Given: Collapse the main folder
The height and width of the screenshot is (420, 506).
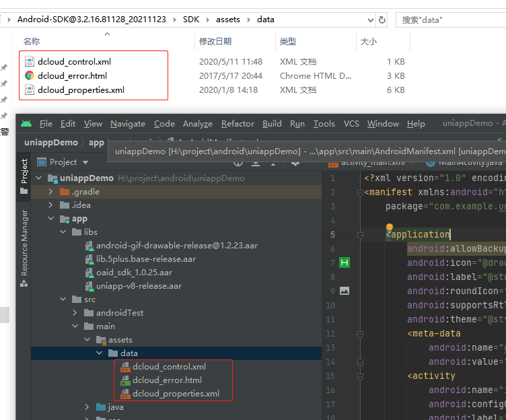Looking at the screenshot, I should 75,326.
